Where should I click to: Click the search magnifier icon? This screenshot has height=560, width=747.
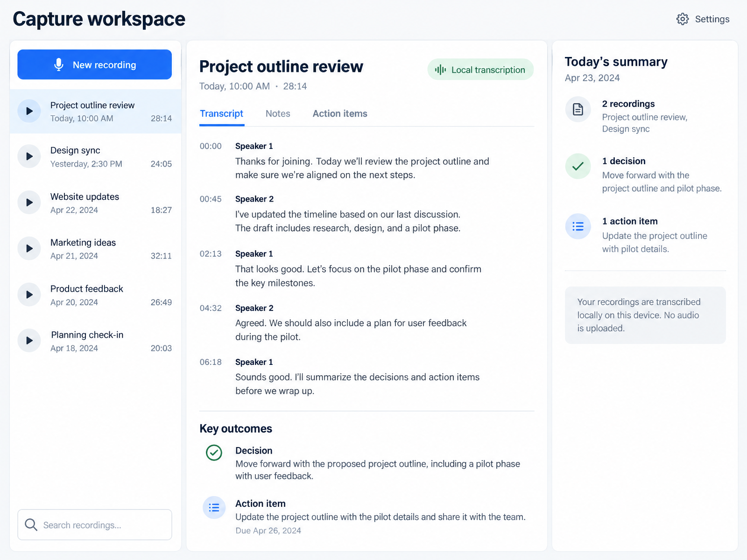click(x=31, y=525)
